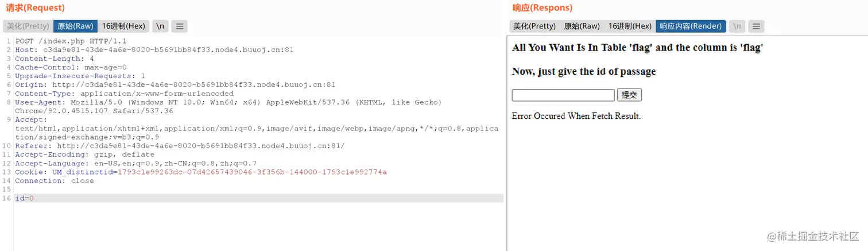
Task: Click the Upgrade-Insecure-Requests header line
Action: coord(80,76)
